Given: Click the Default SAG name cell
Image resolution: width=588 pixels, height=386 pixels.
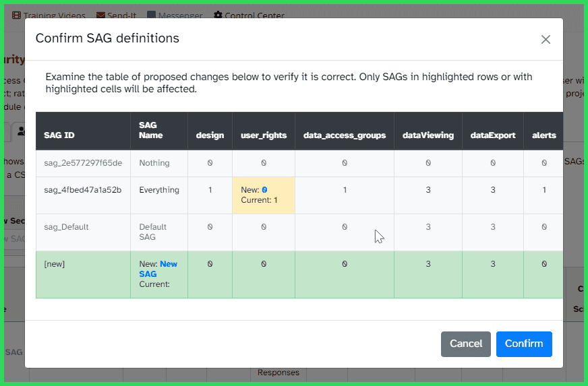Looking at the screenshot, I should [x=159, y=232].
